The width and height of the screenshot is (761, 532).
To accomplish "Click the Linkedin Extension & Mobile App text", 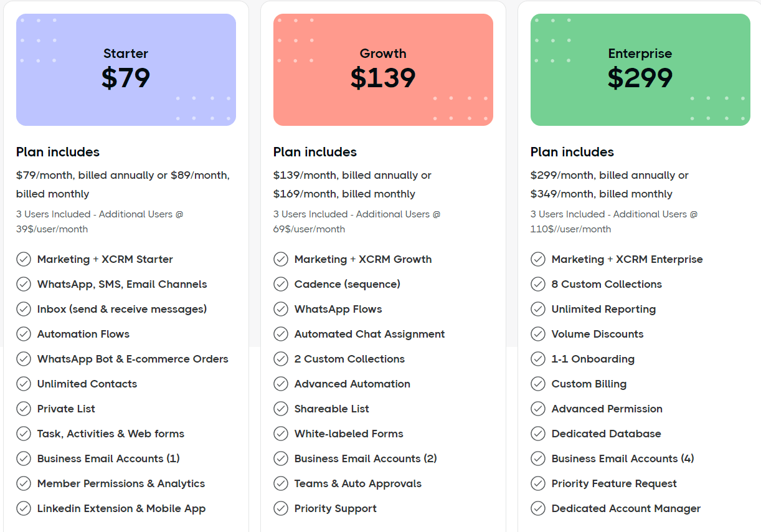I will (121, 508).
